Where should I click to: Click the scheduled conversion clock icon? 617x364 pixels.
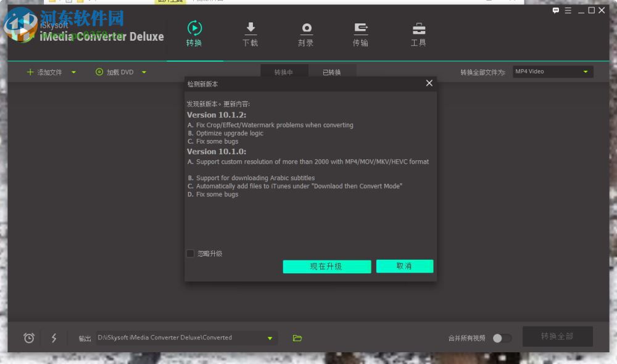tap(28, 337)
